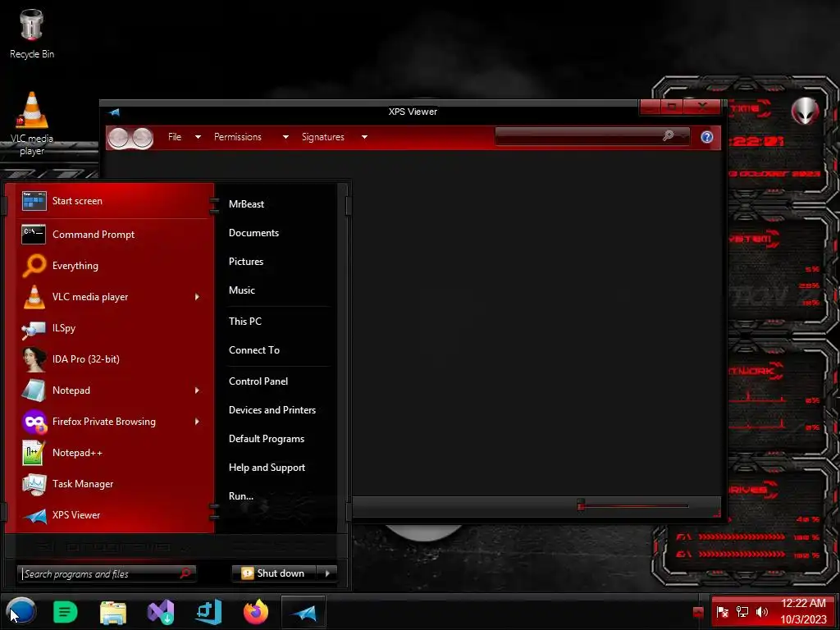The width and height of the screenshot is (840, 630).
Task: Open the Permissions dropdown arrow
Action: click(x=285, y=137)
